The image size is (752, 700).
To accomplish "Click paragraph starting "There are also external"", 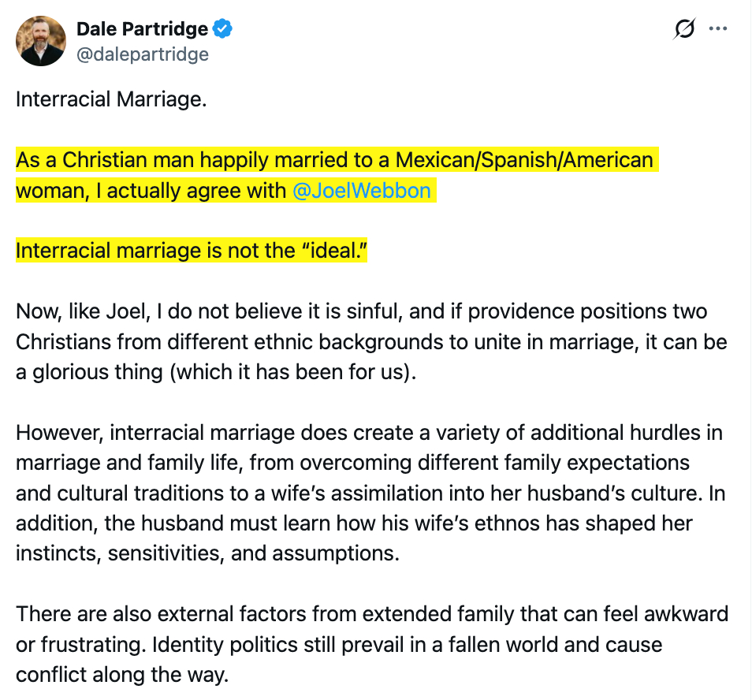I will [370, 643].
